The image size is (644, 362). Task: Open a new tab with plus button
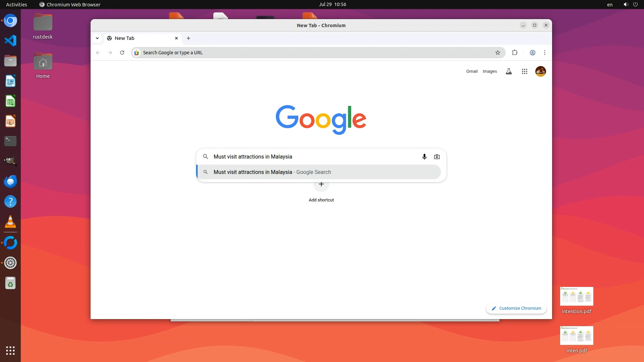[x=189, y=38]
